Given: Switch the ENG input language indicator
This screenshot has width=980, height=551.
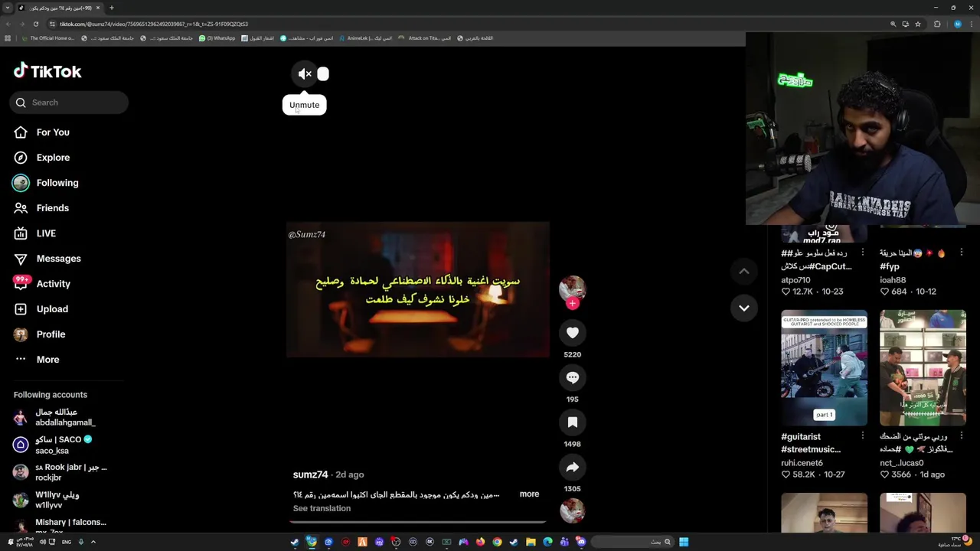Looking at the screenshot, I should point(67,542).
